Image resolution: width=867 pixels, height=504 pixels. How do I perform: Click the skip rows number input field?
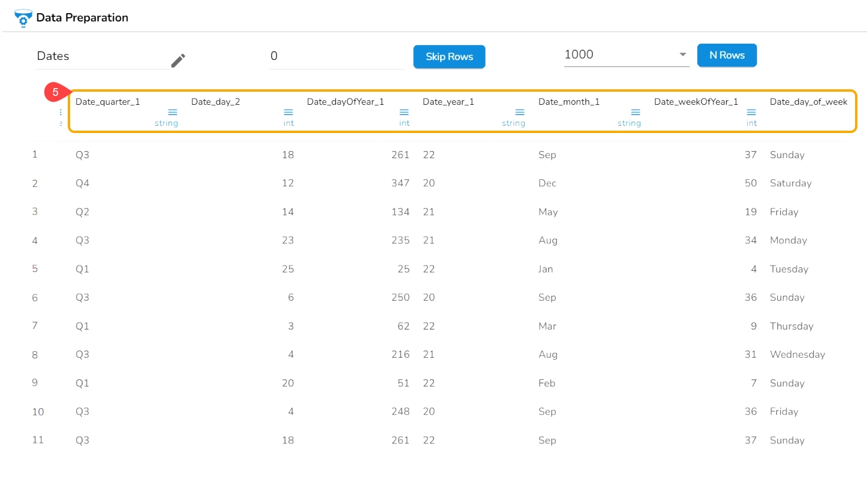pyautogui.click(x=336, y=56)
